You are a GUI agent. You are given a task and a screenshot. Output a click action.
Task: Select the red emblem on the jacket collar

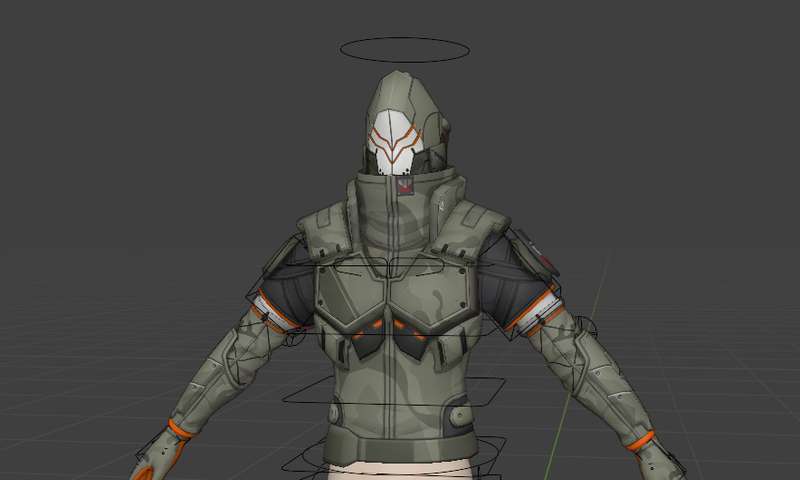[x=405, y=186]
